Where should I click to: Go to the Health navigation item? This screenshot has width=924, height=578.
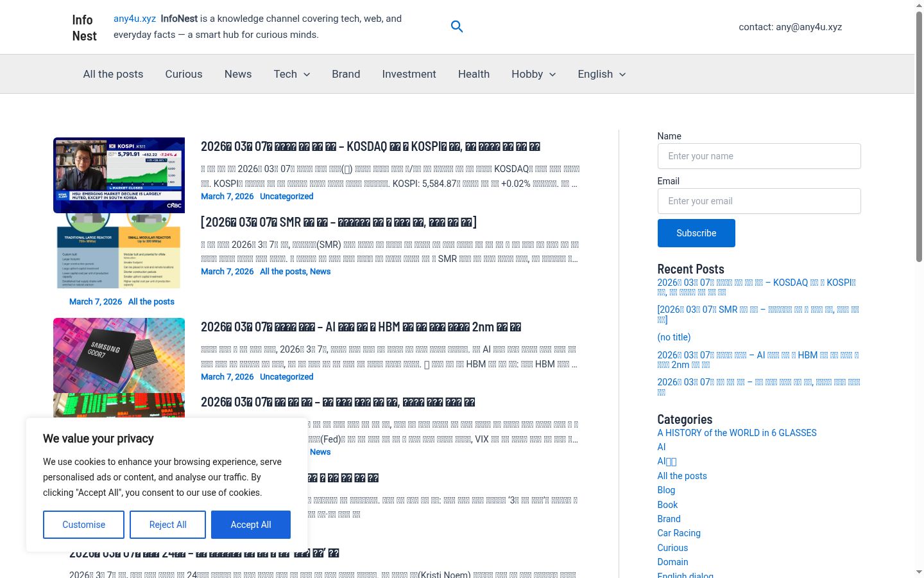pos(474,74)
